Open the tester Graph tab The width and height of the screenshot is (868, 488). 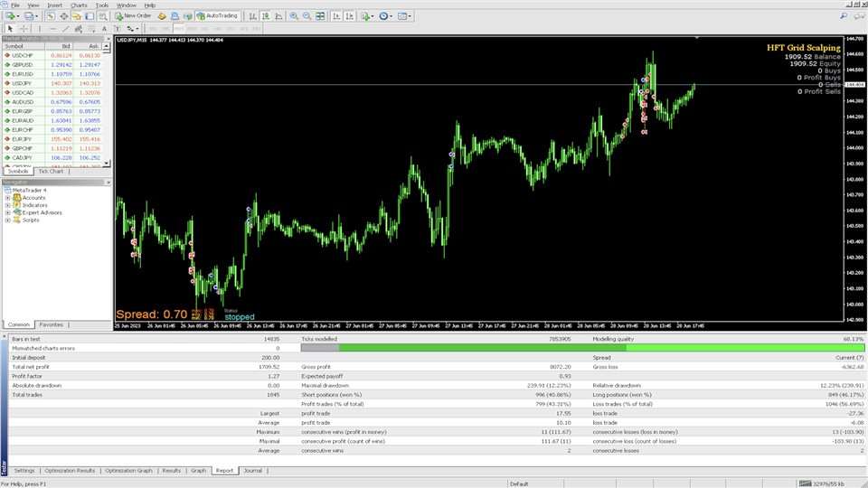[x=199, y=471]
